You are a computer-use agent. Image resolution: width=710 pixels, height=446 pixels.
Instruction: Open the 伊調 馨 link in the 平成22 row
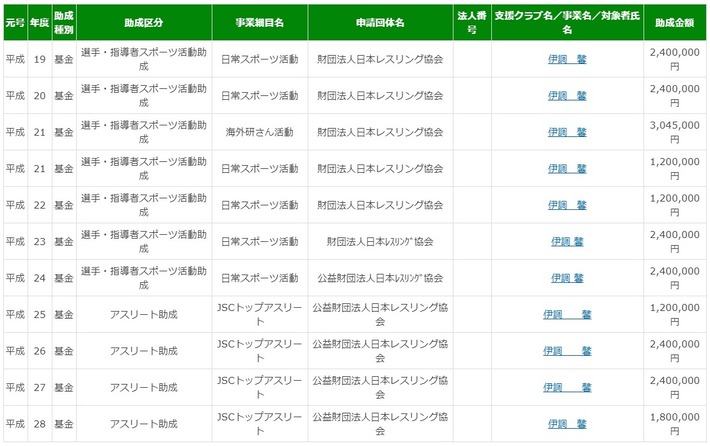click(567, 205)
